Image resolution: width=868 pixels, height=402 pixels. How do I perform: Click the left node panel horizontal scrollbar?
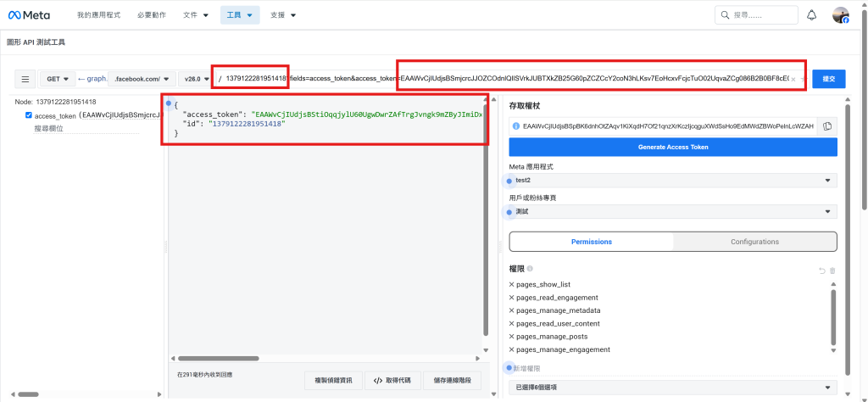tap(28, 395)
